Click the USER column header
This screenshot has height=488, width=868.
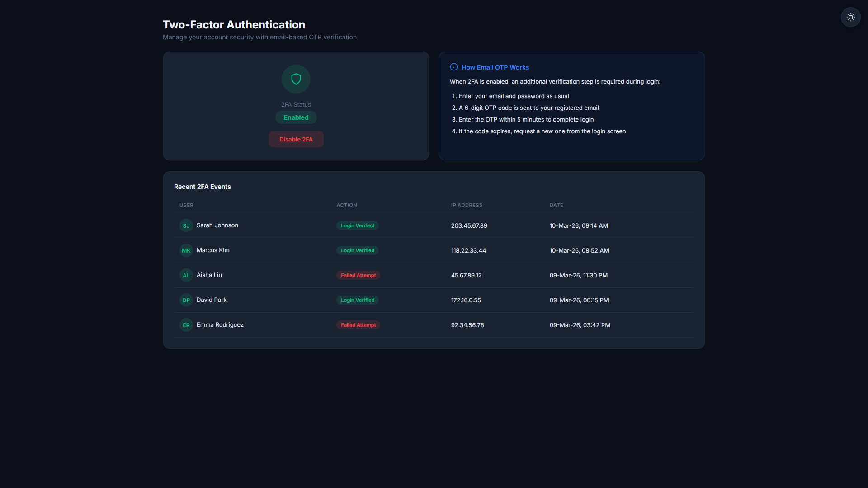coord(186,205)
